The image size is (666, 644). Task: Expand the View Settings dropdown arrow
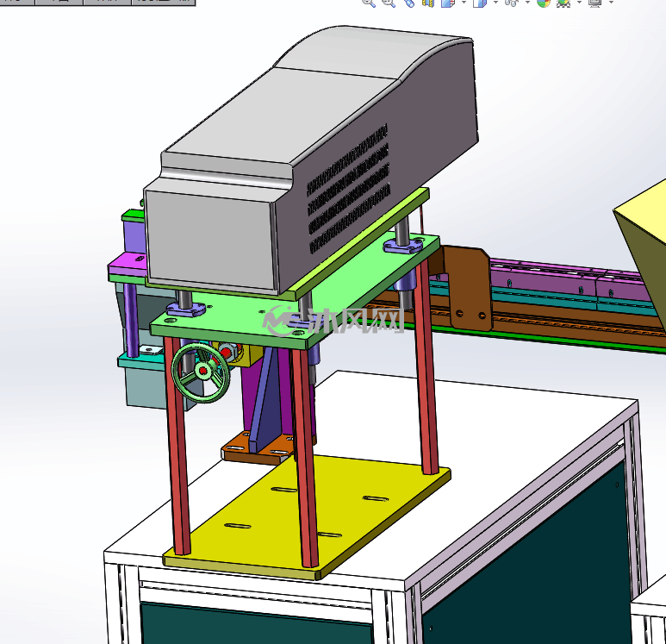click(611, 3)
